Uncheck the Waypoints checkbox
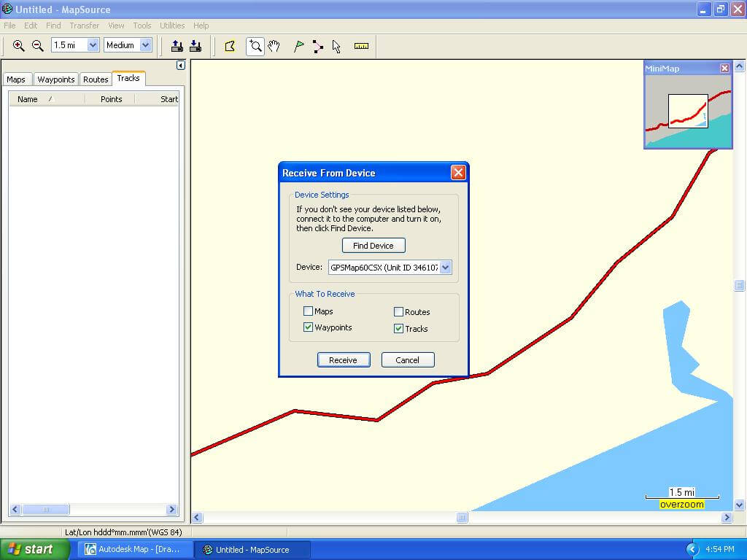This screenshot has width=747, height=560. click(x=309, y=327)
